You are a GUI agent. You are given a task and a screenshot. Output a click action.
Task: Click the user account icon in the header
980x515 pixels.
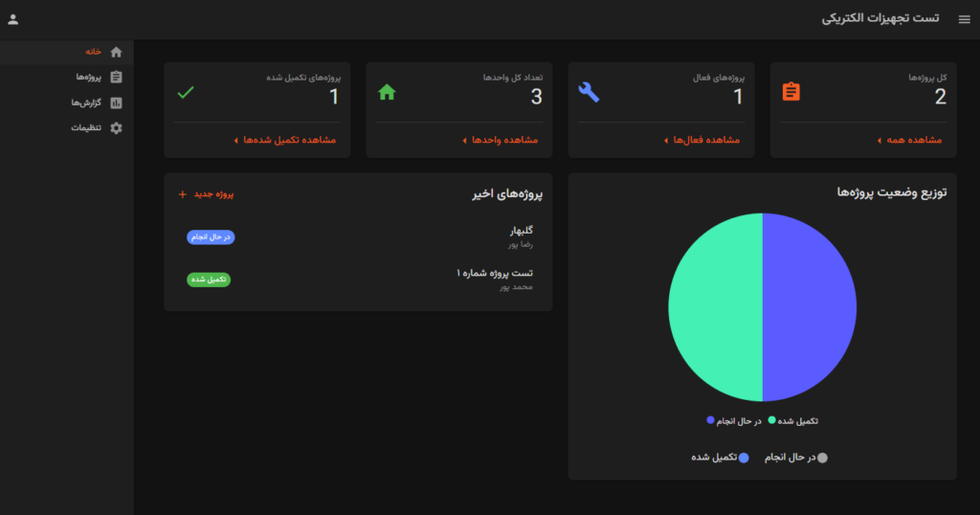13,19
